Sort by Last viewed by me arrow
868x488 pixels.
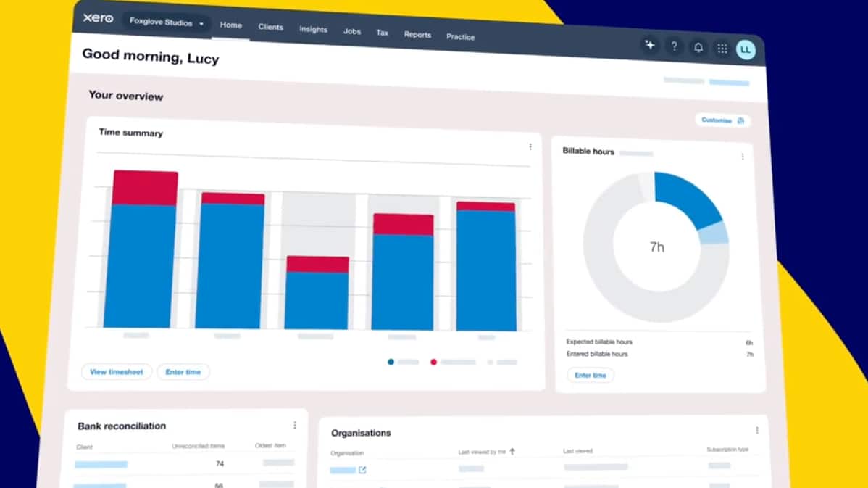click(x=512, y=452)
